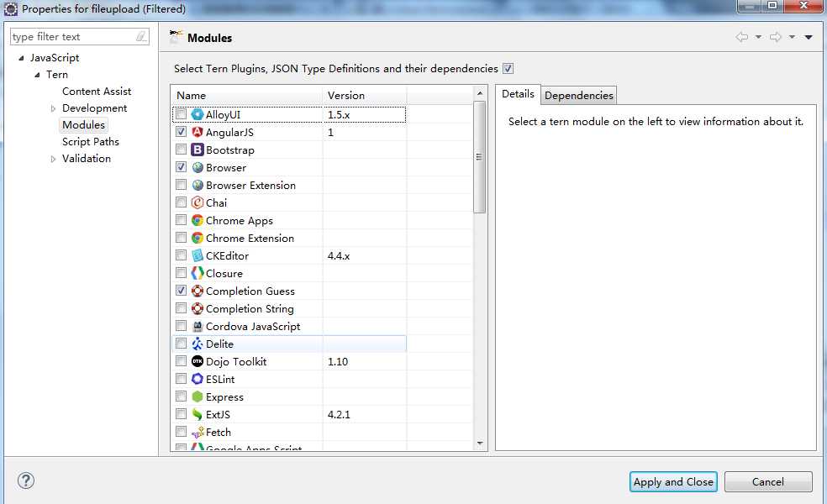Image resolution: width=827 pixels, height=504 pixels.
Task: Uncheck the Completion Guess checkbox
Action: (181, 290)
